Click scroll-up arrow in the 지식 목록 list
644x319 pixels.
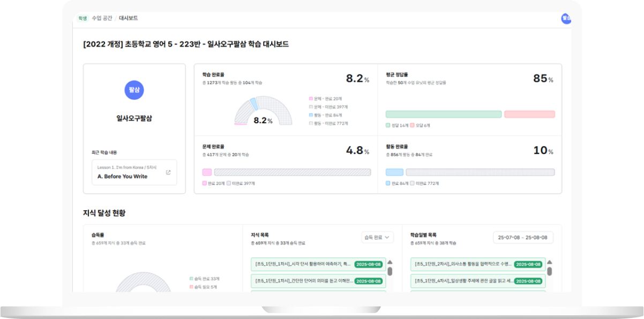tap(390, 263)
